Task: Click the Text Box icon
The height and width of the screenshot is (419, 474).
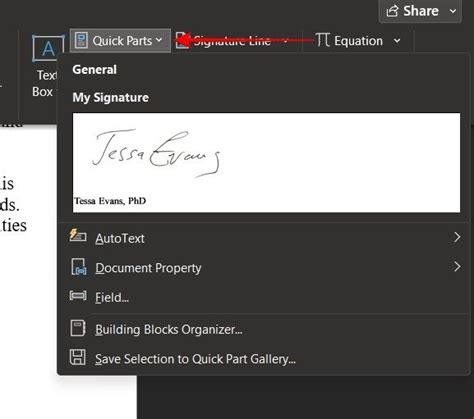Action: coord(48,48)
